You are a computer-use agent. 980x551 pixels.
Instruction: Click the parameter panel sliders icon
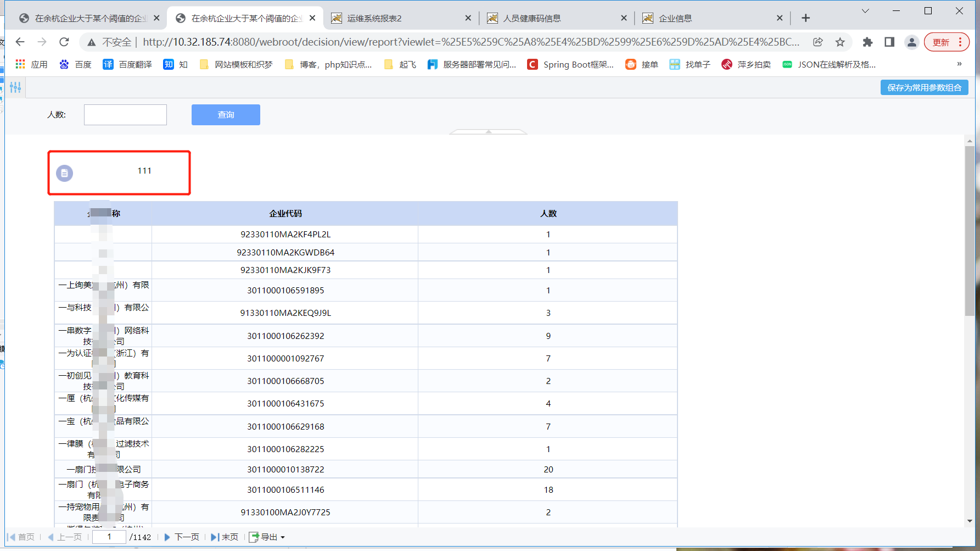click(15, 87)
